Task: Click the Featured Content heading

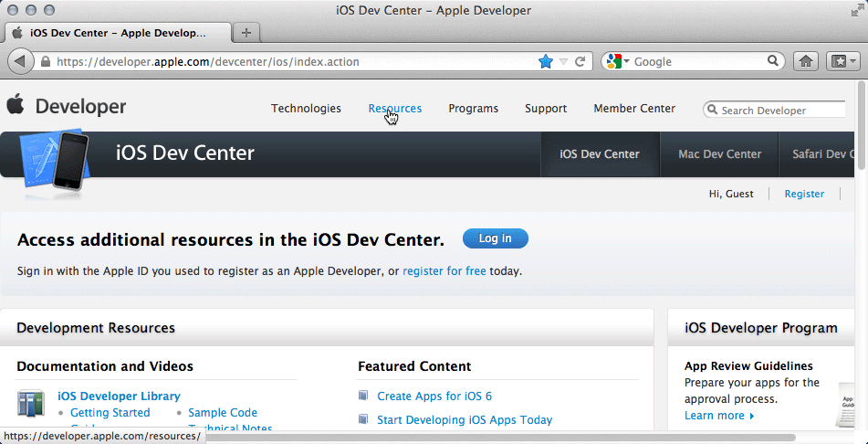Action: 414,366
